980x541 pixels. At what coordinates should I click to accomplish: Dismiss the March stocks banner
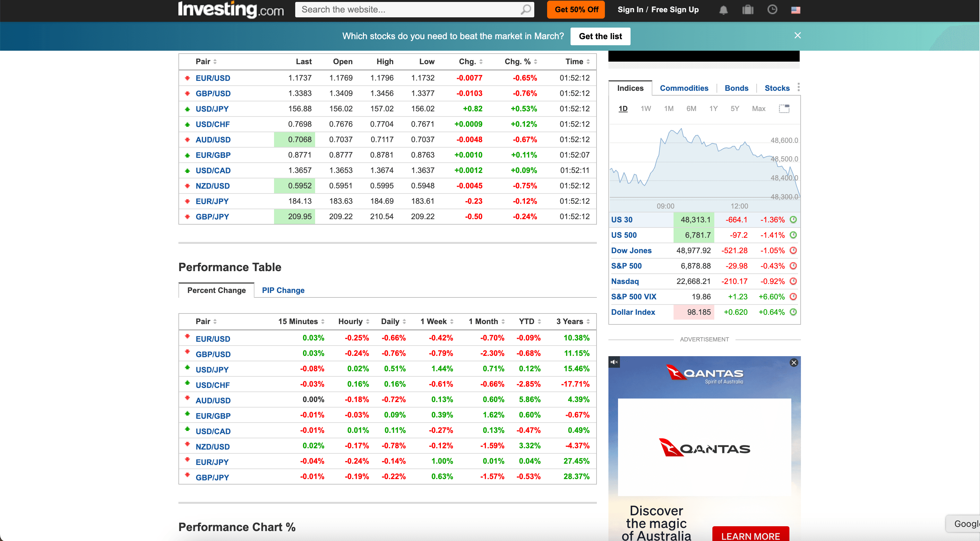coord(797,35)
